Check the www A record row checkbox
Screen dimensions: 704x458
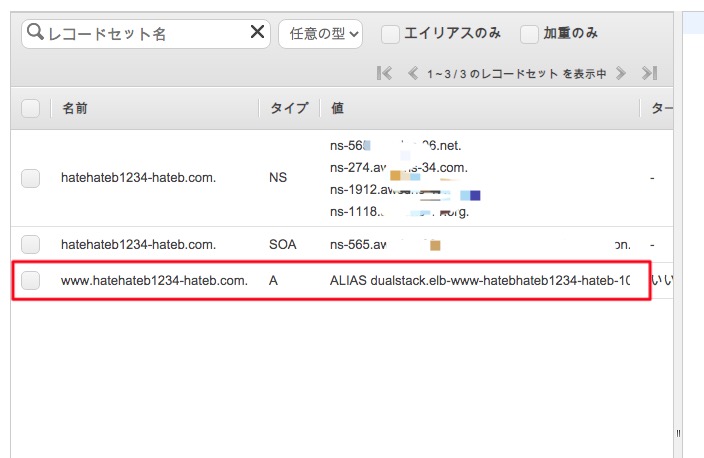coord(31,281)
